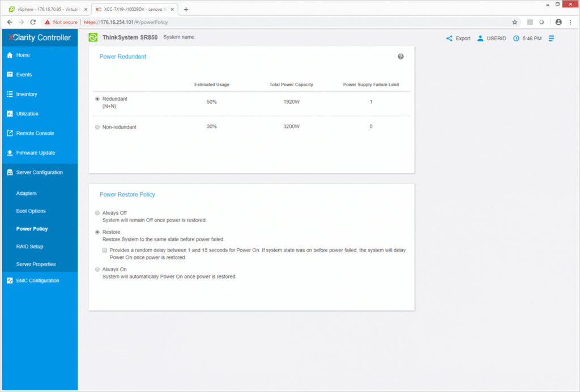This screenshot has height=392, width=580.
Task: Click the Not secure warning icon
Action: (x=48, y=22)
